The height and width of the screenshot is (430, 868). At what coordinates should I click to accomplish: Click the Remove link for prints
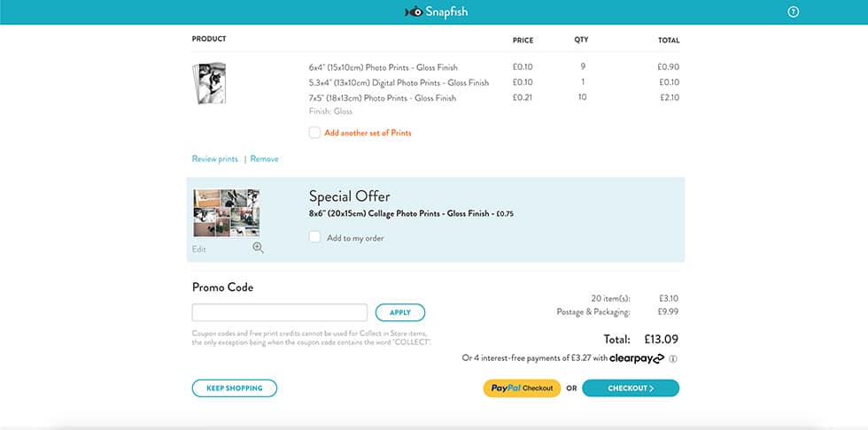pyautogui.click(x=264, y=159)
